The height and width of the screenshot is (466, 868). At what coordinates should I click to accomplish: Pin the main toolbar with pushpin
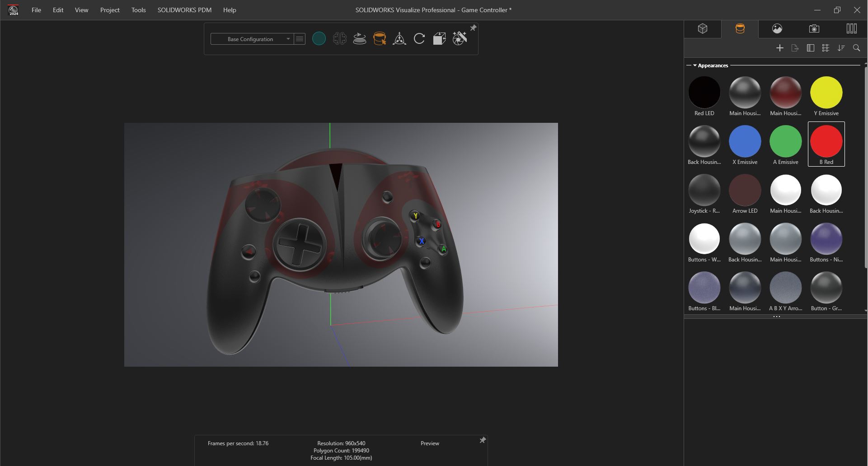(473, 28)
